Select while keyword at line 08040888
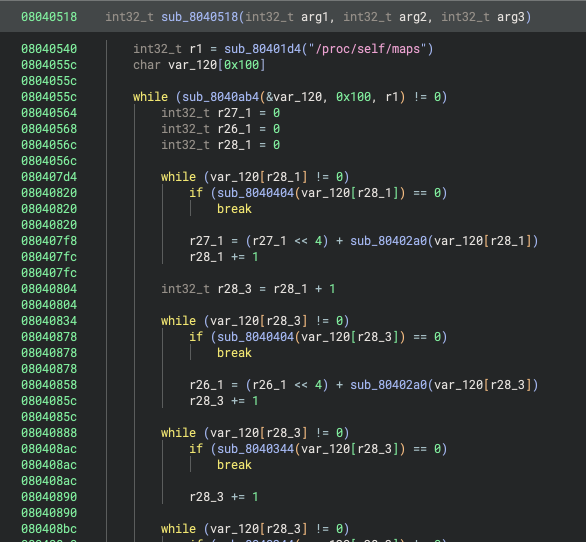The height and width of the screenshot is (542, 586). [x=178, y=433]
